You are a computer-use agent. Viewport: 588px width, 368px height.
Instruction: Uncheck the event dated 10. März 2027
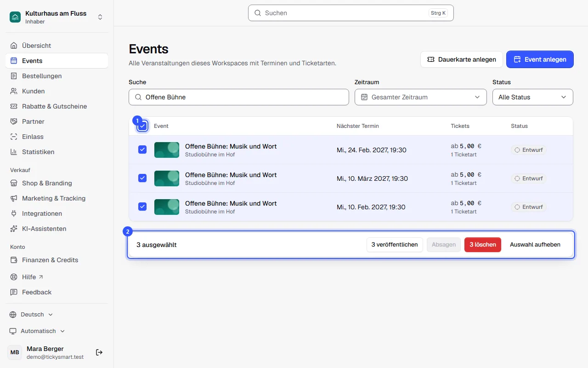point(142,178)
